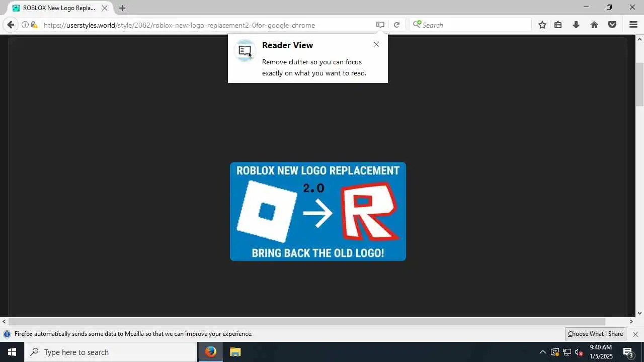This screenshot has width=644, height=362.
Task: Click the horizontal scrollbar thumb
Action: tap(306, 321)
